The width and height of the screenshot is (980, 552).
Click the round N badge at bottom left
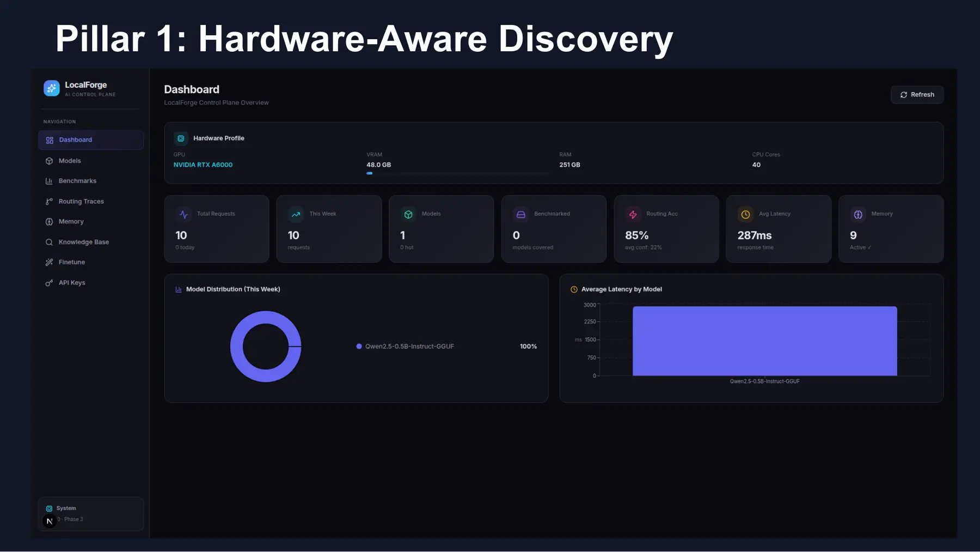(x=50, y=521)
